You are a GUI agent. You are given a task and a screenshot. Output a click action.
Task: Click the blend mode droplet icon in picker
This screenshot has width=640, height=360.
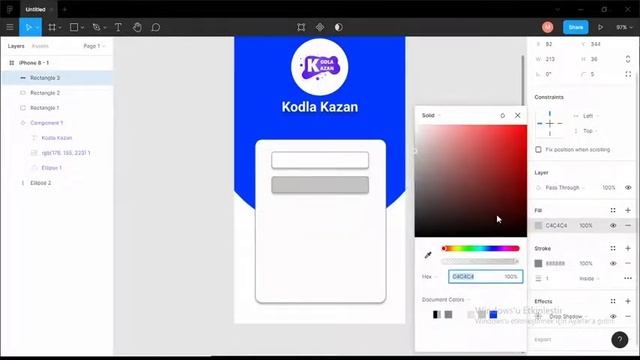point(502,116)
